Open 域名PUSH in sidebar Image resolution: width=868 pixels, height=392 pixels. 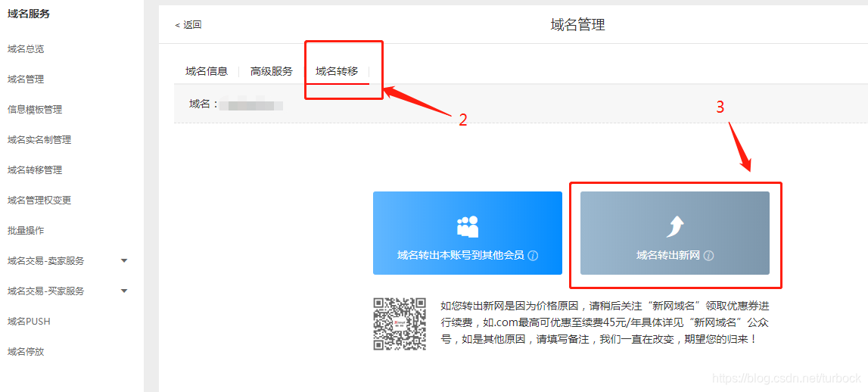pyautogui.click(x=29, y=321)
